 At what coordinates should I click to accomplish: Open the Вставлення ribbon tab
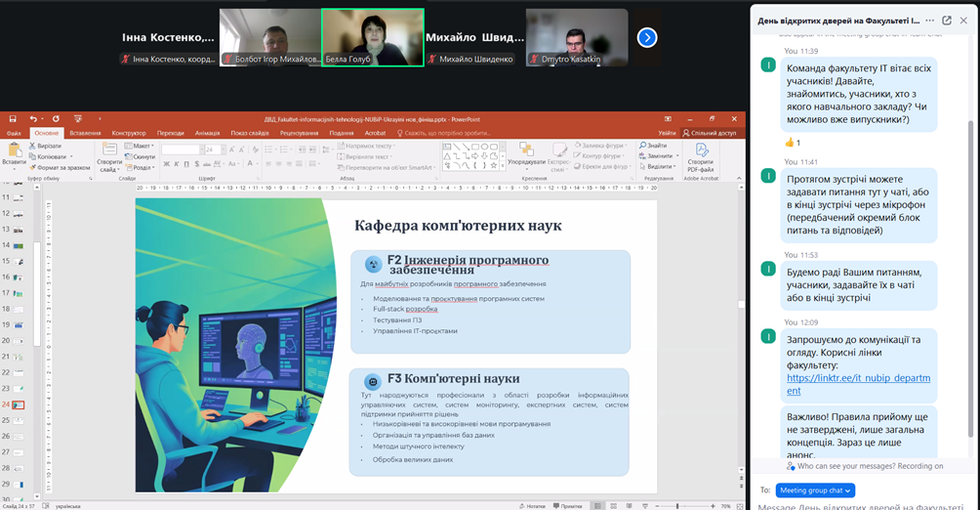pyautogui.click(x=85, y=133)
